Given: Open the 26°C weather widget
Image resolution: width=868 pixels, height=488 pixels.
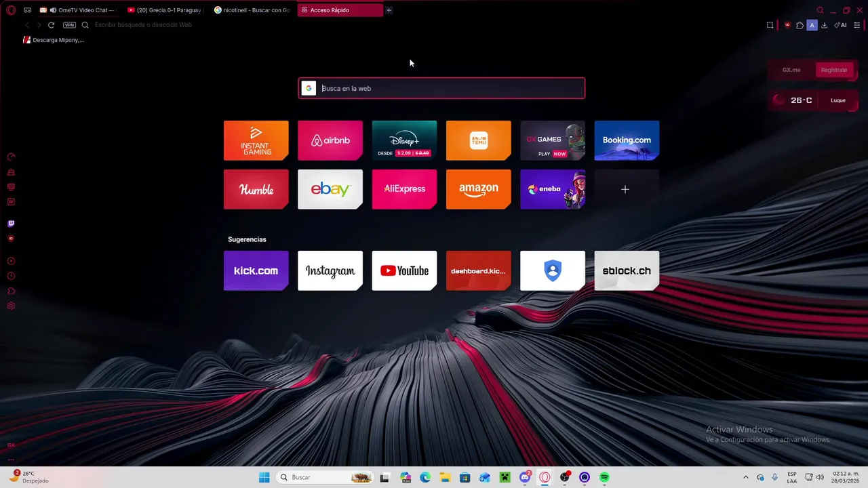Looking at the screenshot, I should [x=795, y=100].
